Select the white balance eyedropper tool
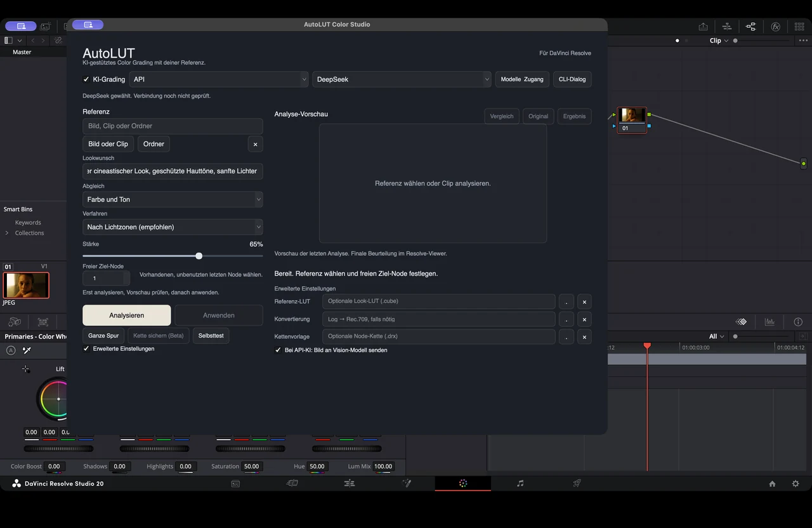812x528 pixels. 27,350
